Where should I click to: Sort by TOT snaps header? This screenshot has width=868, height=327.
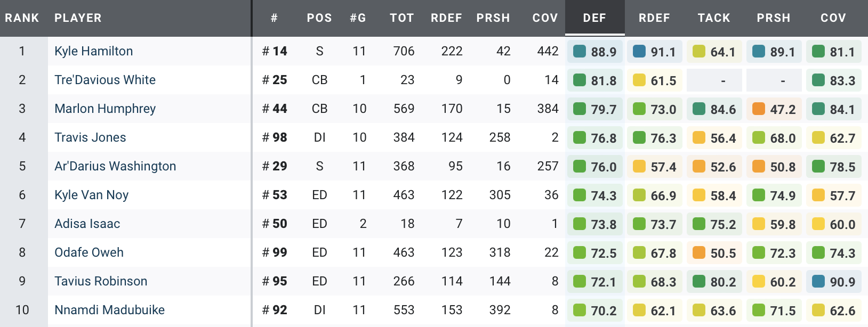pos(402,18)
